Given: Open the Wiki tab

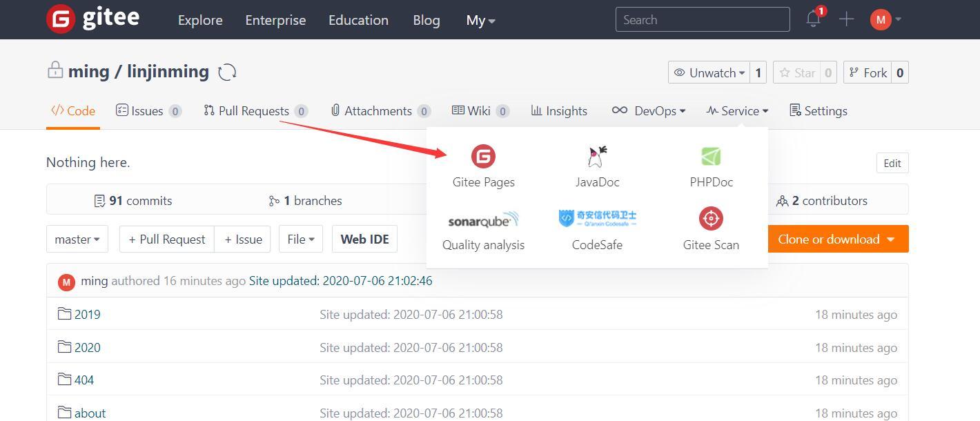Looking at the screenshot, I should point(480,110).
